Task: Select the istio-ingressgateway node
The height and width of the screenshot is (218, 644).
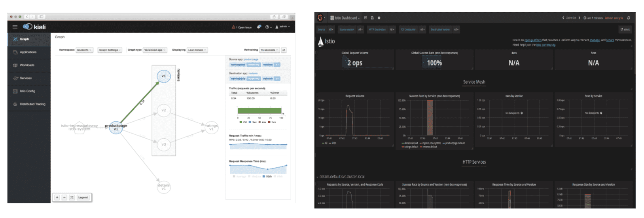Action: tap(80, 127)
